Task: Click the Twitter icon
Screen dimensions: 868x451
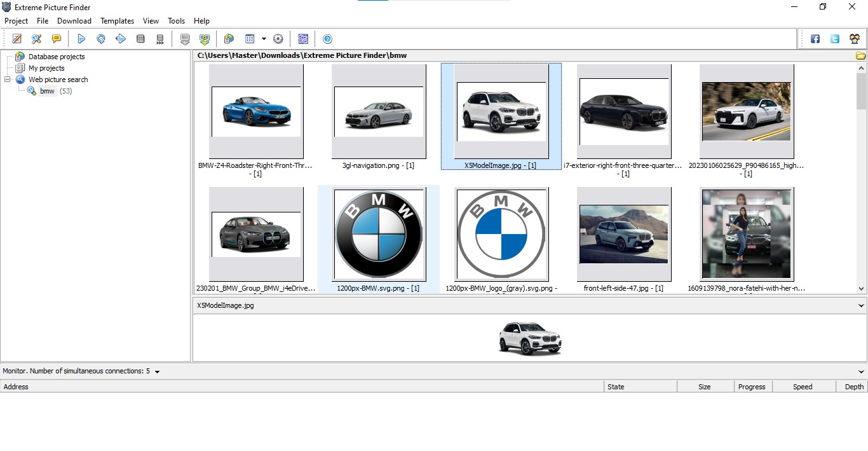Action: [835, 39]
